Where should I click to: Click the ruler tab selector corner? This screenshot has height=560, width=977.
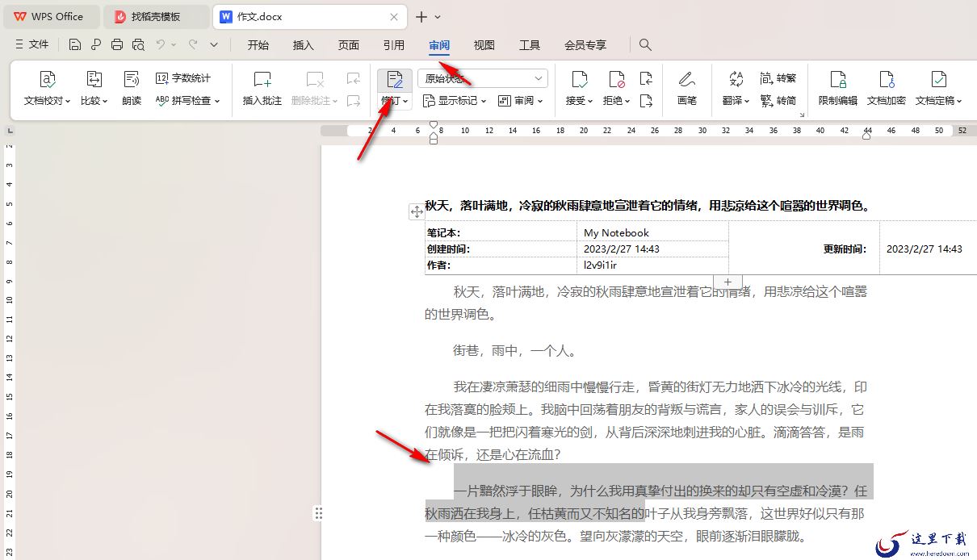click(x=10, y=131)
